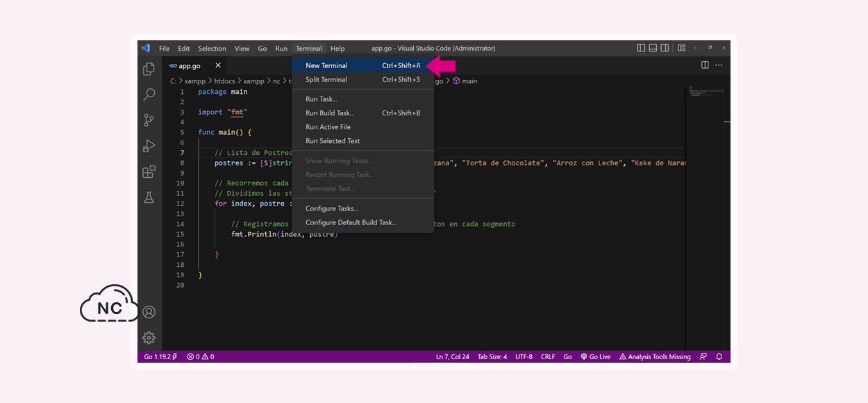Open the Explorer view in activity bar
Image resolution: width=868 pixels, height=403 pixels.
pyautogui.click(x=149, y=69)
